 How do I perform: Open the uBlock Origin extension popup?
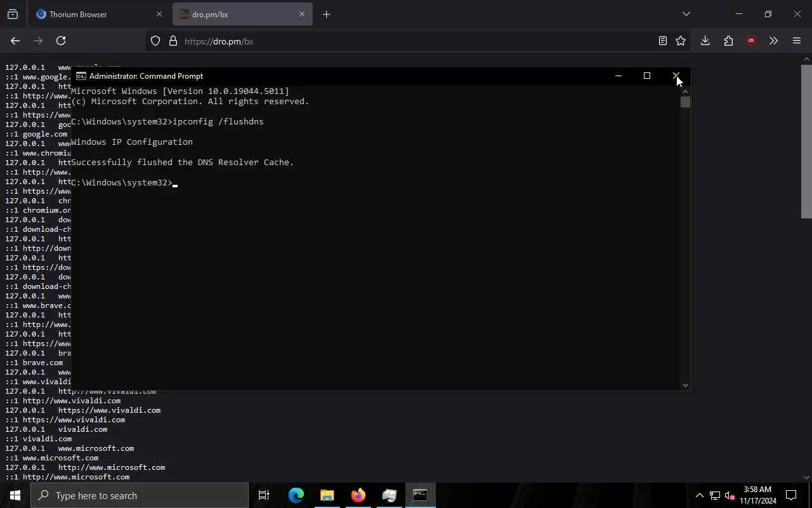click(x=751, y=41)
